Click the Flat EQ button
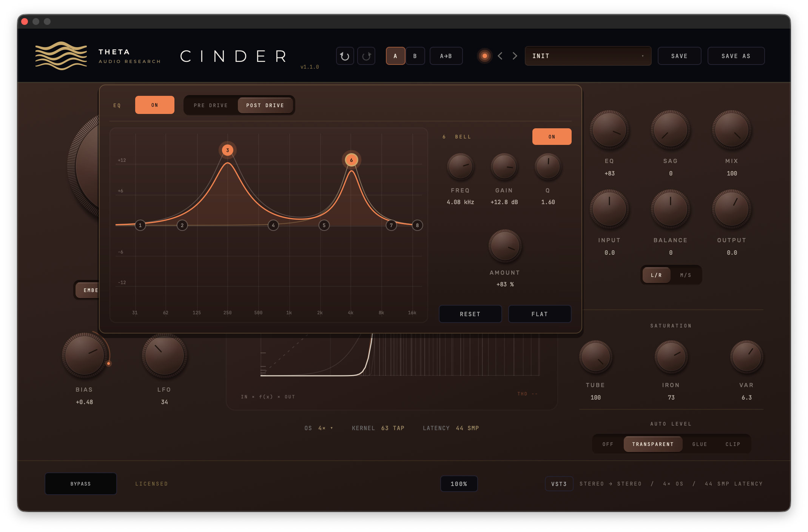Viewport: 808px width, 532px height. click(540, 314)
